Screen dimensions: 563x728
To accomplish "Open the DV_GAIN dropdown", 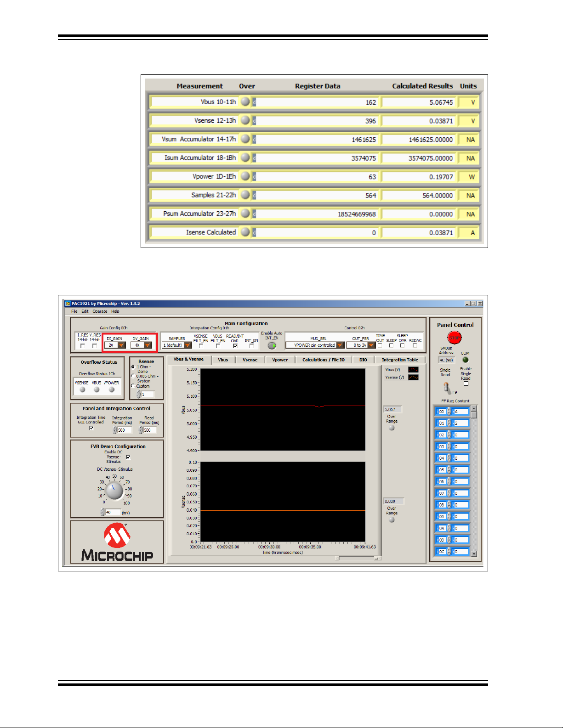I will click(x=141, y=345).
